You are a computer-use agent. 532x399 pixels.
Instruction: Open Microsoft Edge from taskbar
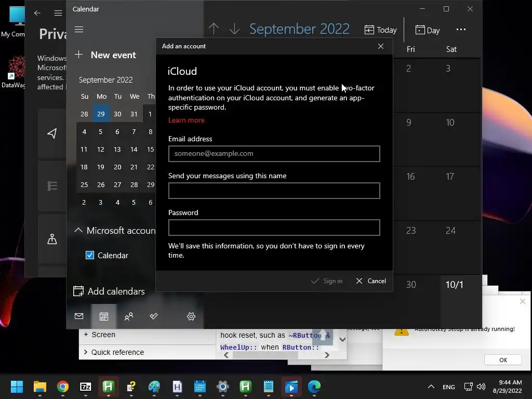pos(314,387)
